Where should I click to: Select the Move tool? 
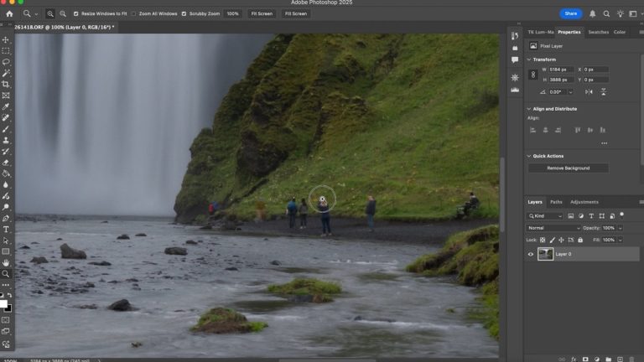point(6,39)
